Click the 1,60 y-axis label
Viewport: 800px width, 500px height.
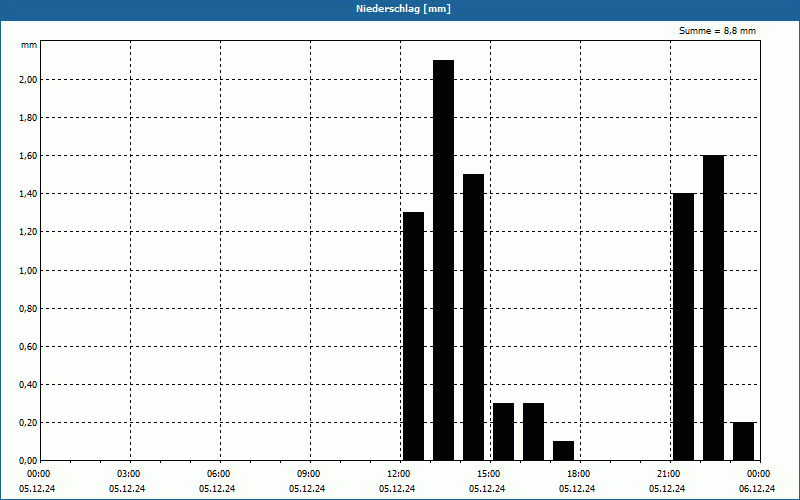point(28,156)
